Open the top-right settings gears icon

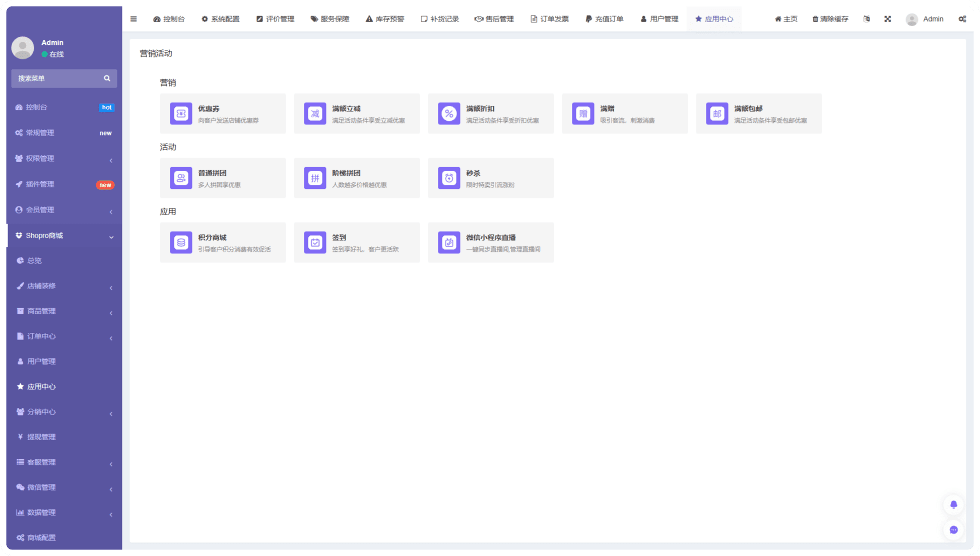tap(962, 19)
